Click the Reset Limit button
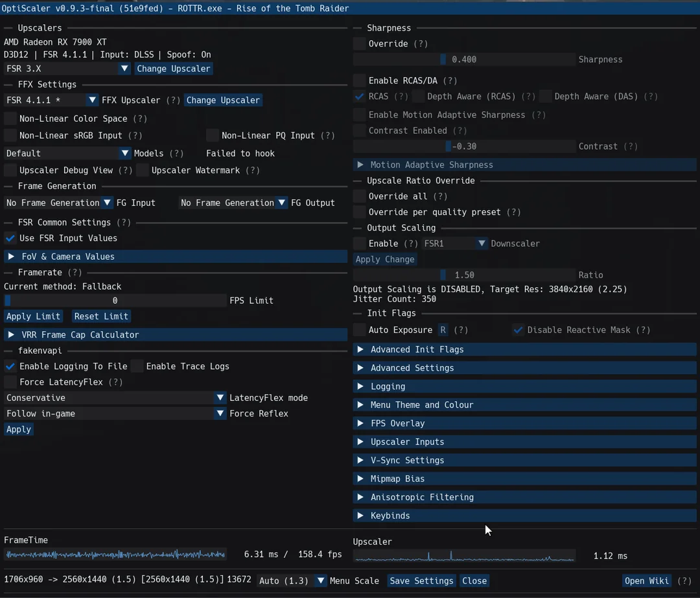Image resolution: width=700 pixels, height=598 pixels. pos(101,316)
